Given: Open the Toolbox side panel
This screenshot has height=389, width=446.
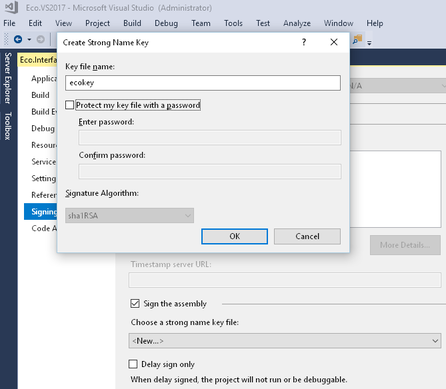Looking at the screenshot, I should click(8, 126).
